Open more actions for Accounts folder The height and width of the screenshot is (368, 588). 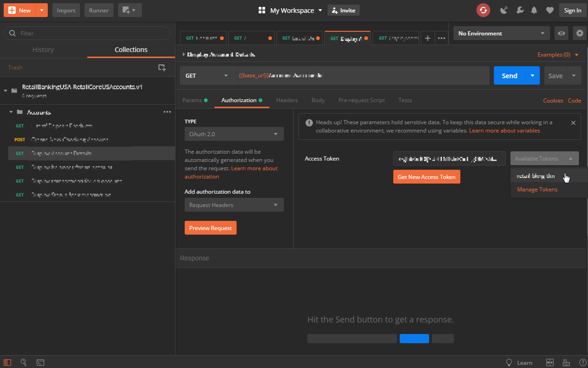tap(167, 112)
